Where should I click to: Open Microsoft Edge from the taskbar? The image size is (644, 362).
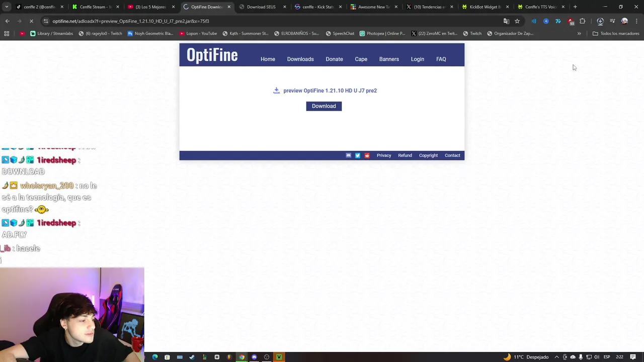155,357
